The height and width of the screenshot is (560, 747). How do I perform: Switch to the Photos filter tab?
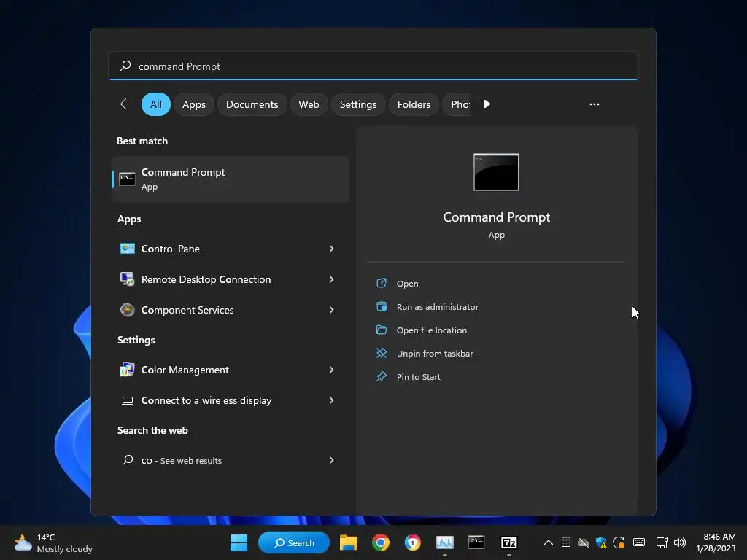point(458,104)
